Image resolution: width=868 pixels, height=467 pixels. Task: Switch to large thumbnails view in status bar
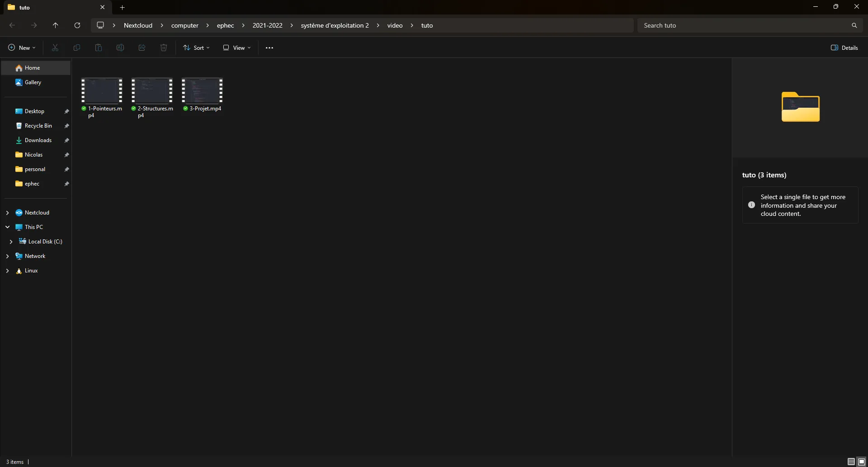[862, 462]
